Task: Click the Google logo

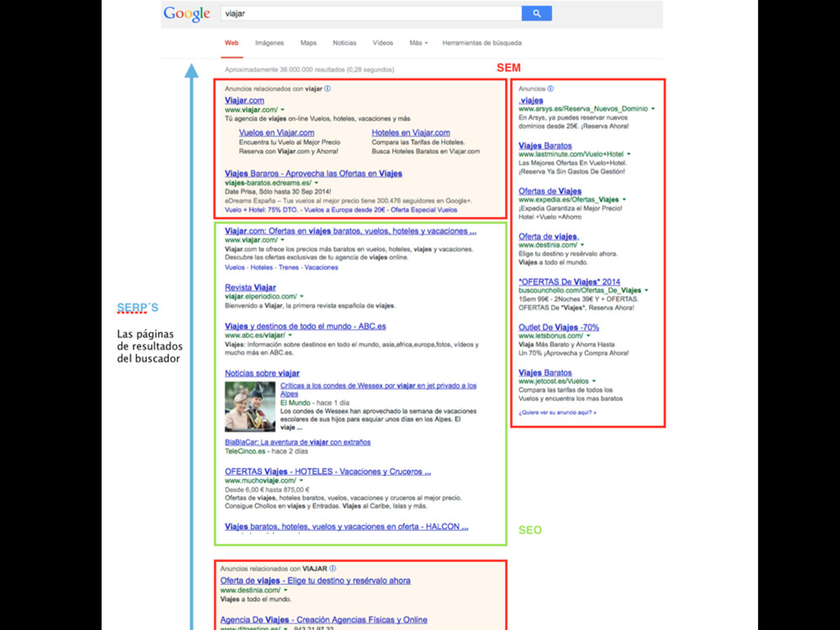Action: 186,14
